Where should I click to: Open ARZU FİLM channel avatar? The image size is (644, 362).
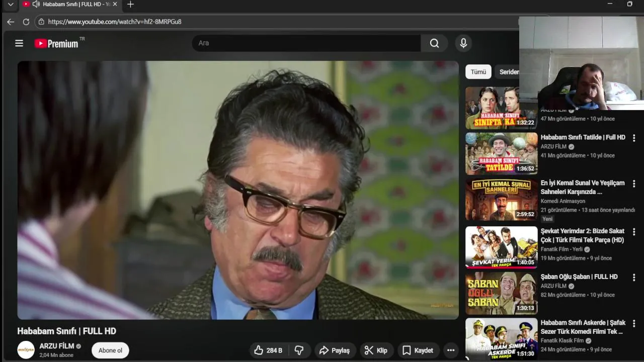tap(26, 350)
